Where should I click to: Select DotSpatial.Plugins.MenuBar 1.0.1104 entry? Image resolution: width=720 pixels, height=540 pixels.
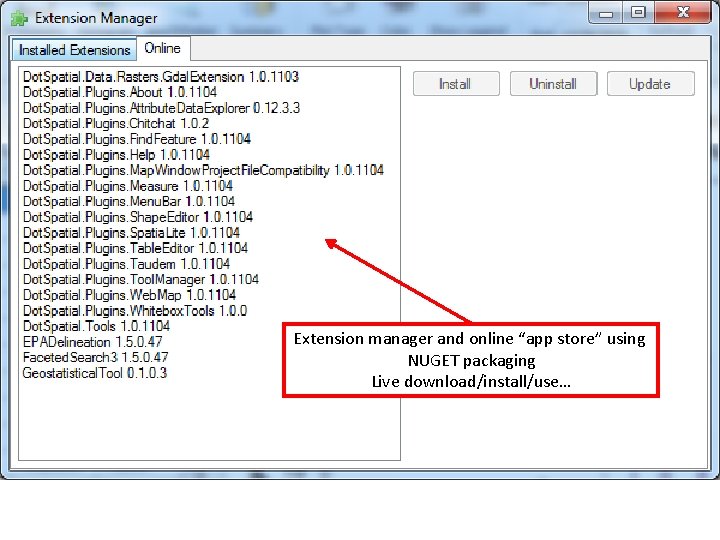coord(129,202)
